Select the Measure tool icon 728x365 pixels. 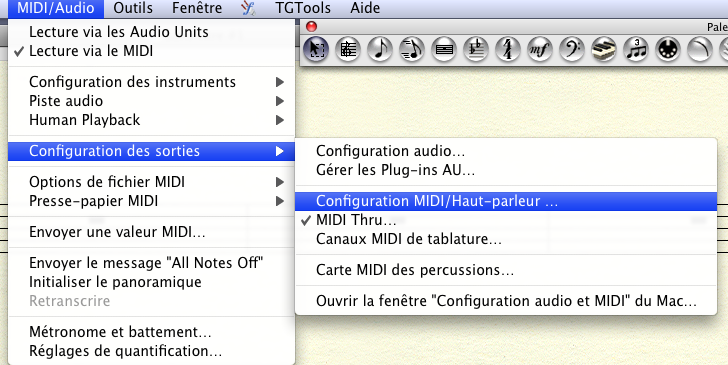tap(444, 49)
